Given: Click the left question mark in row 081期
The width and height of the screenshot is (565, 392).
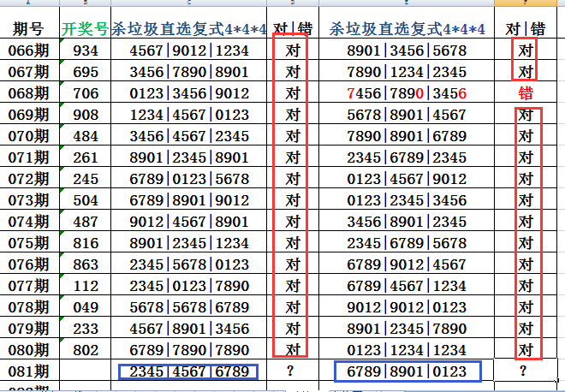Looking at the screenshot, I should (x=293, y=371).
